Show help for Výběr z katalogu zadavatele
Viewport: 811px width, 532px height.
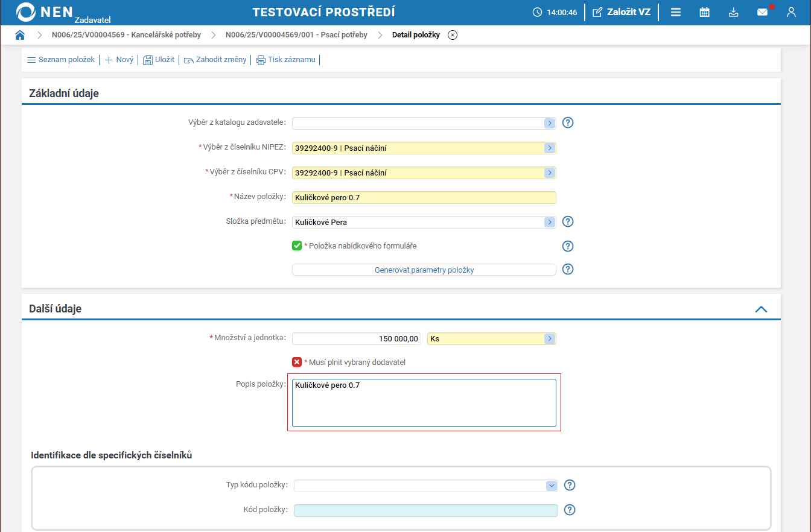pyautogui.click(x=567, y=123)
